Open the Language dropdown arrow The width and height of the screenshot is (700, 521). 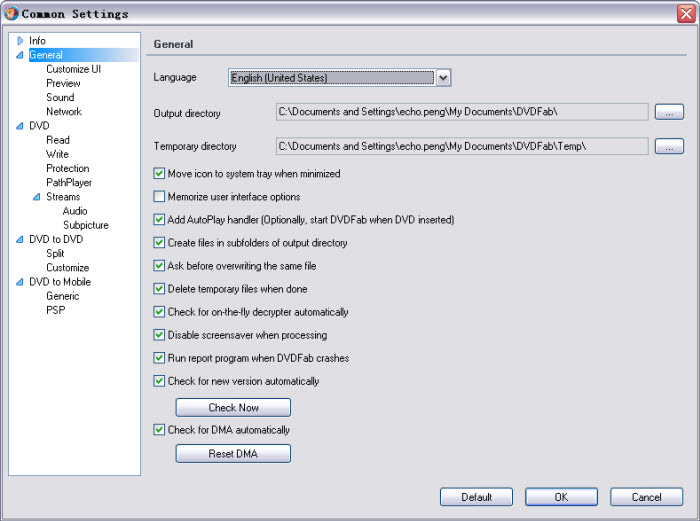click(x=443, y=78)
